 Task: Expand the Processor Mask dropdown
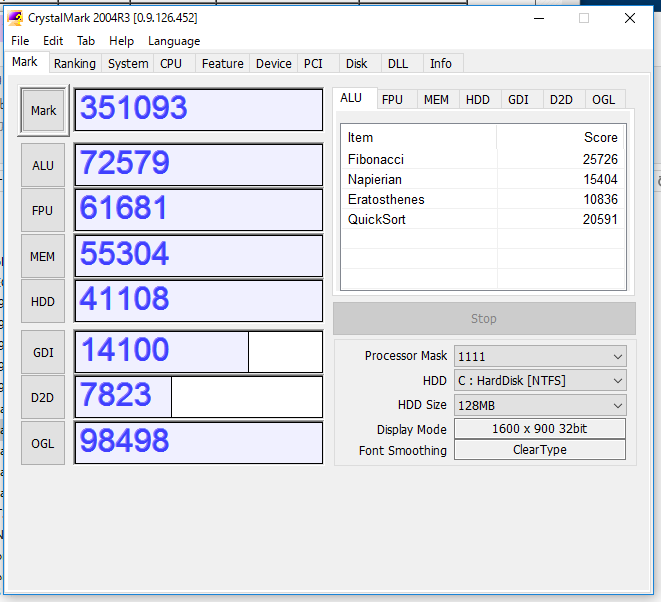[540, 357]
